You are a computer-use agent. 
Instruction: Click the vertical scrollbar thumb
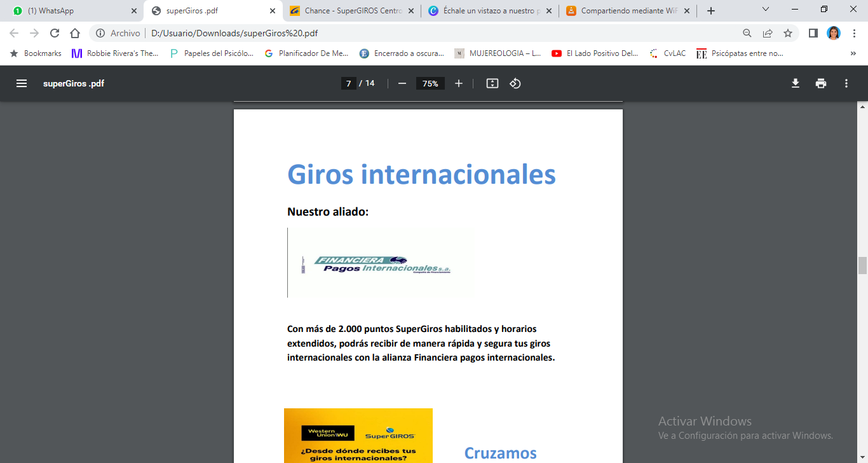862,265
